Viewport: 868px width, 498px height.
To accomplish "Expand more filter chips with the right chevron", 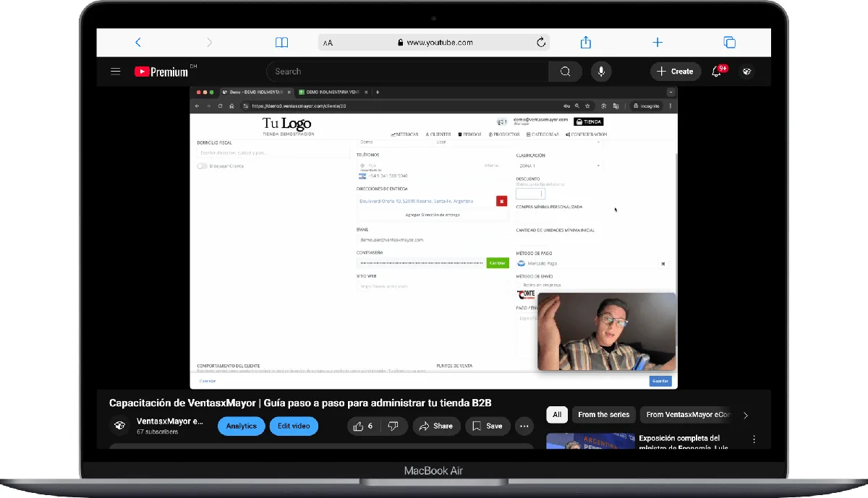I will (746, 415).
